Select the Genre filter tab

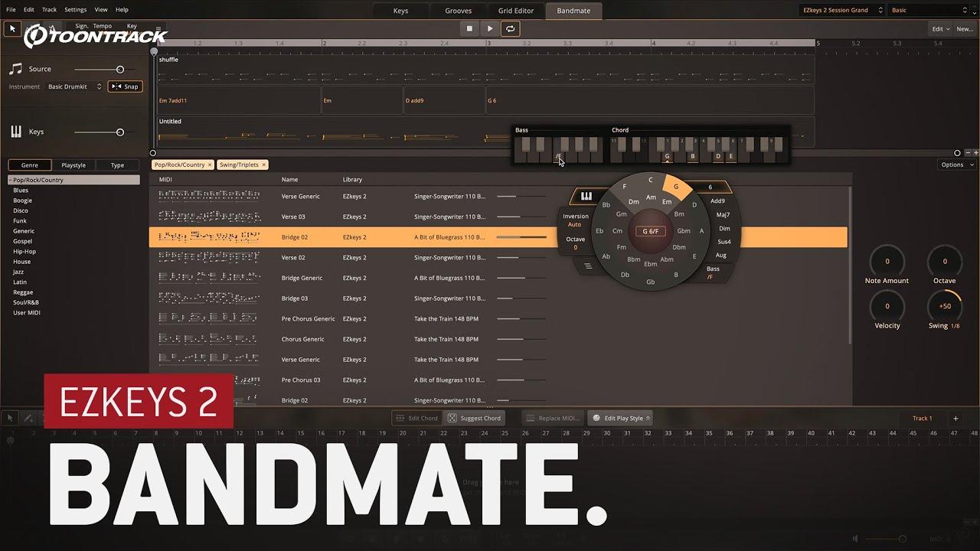29,165
